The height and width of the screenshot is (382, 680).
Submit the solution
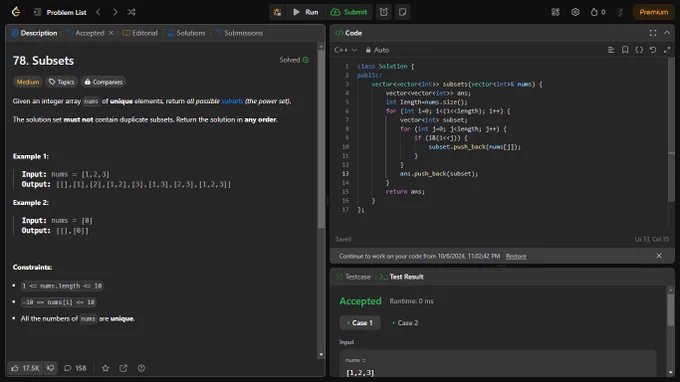click(x=349, y=12)
